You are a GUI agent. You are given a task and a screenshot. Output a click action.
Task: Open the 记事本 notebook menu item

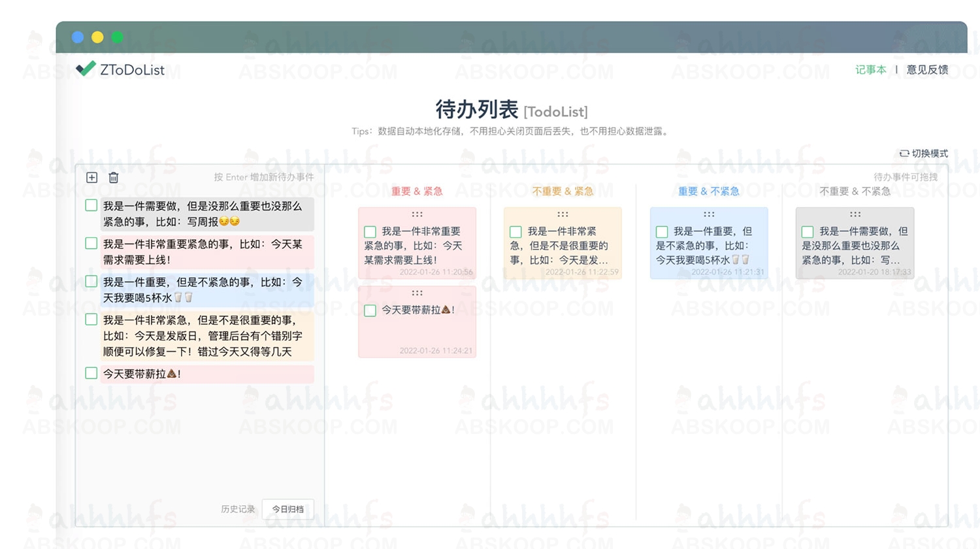(x=870, y=70)
